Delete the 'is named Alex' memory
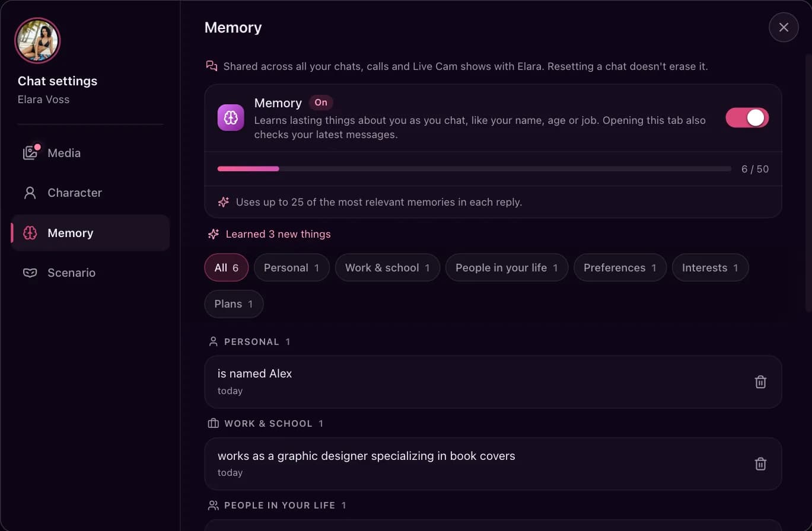 pyautogui.click(x=760, y=382)
